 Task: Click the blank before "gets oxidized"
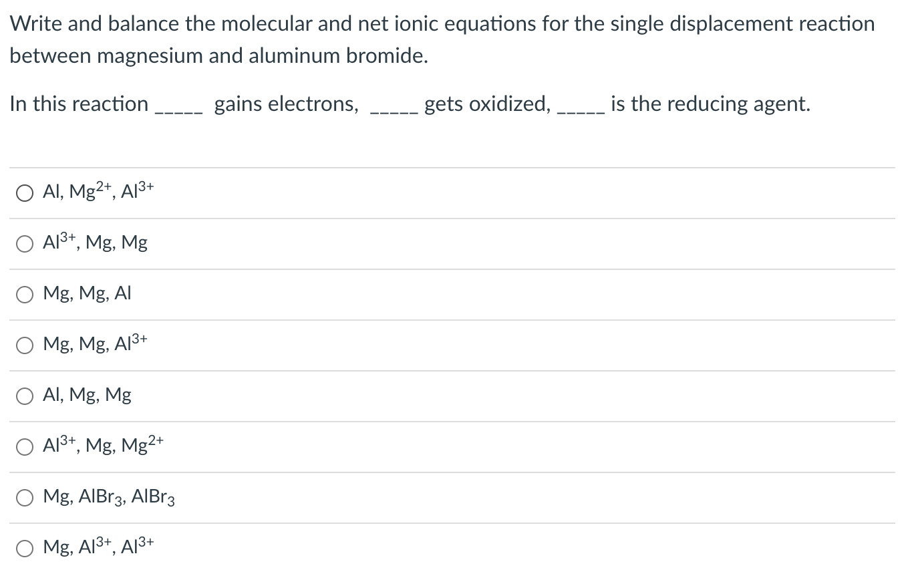[x=396, y=106]
